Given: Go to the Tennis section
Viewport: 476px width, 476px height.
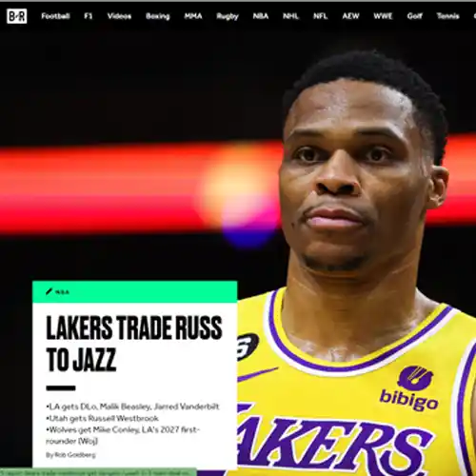Looking at the screenshot, I should pyautogui.click(x=448, y=16).
